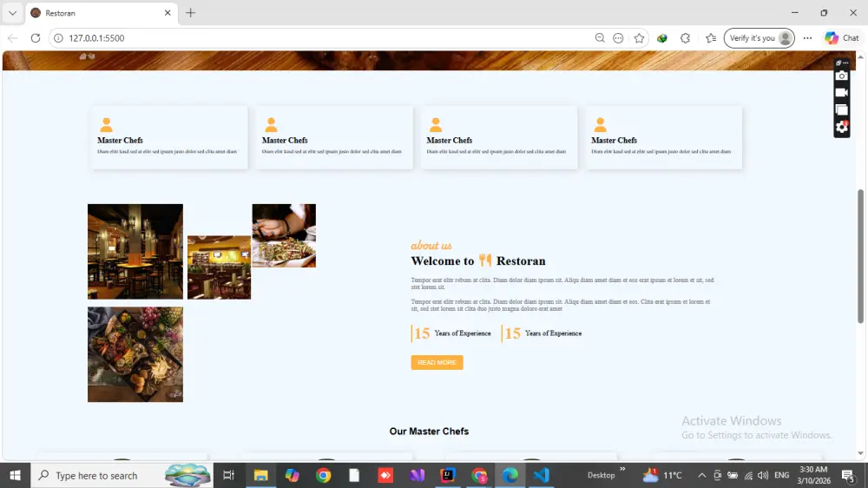Click the page vertical scrollbar thumb
This screenshot has height=488, width=868.
(x=860, y=256)
